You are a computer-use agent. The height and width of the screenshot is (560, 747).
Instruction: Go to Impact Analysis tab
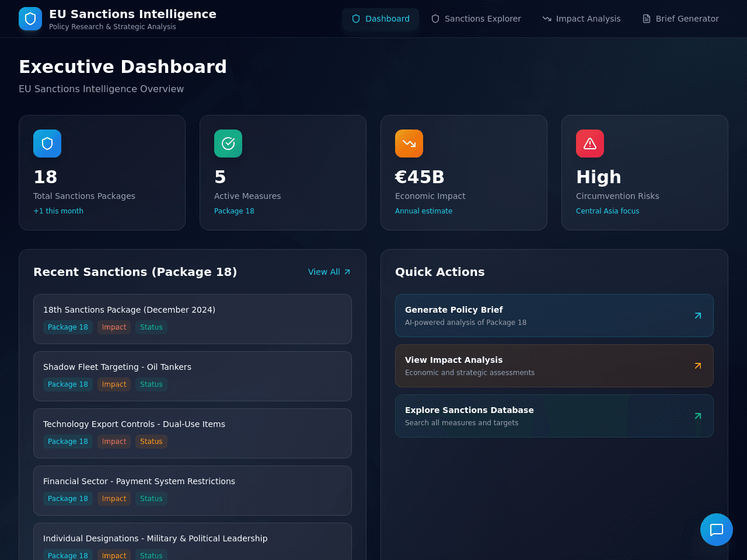581,19
